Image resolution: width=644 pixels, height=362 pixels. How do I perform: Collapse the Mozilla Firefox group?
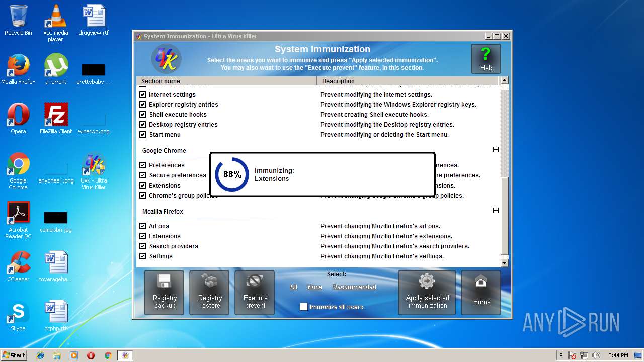tap(496, 211)
